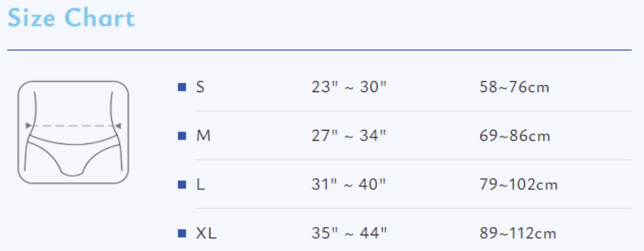
Task: Select the L size label
Action: [200, 185]
